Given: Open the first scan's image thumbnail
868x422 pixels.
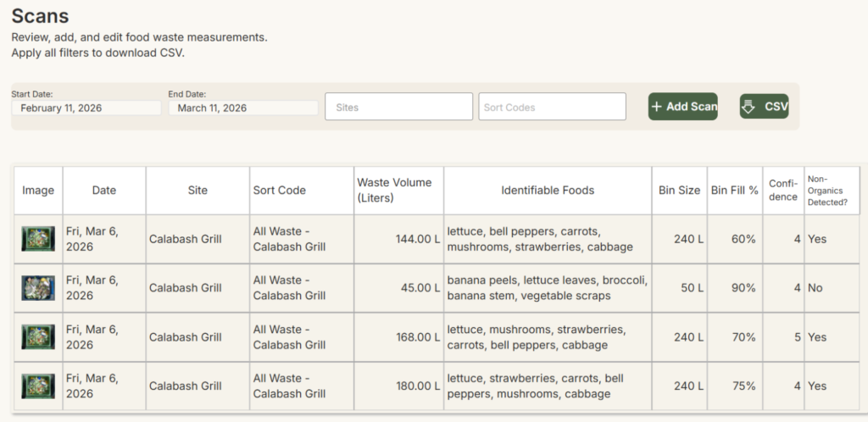Looking at the screenshot, I should point(38,239).
